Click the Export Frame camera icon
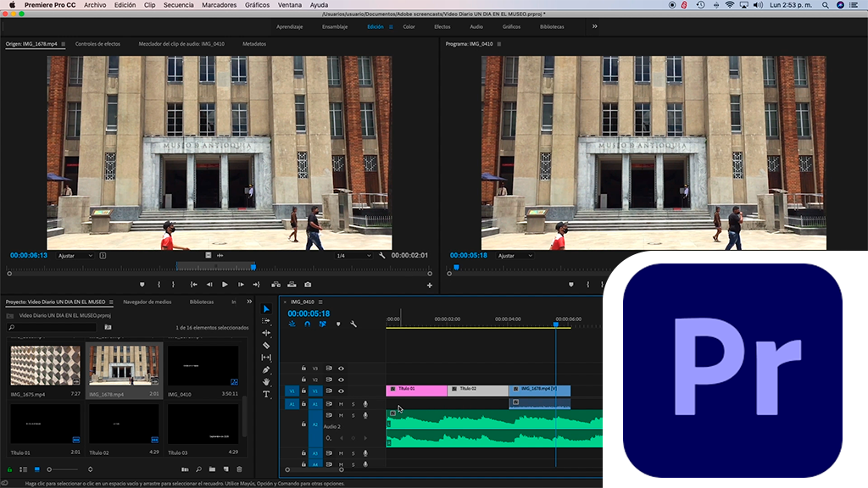 pyautogui.click(x=308, y=285)
